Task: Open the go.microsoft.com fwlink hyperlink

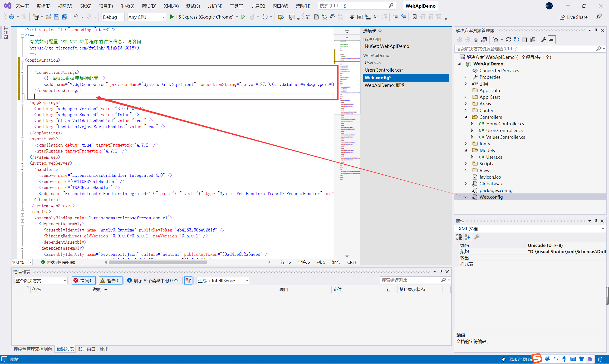Action: [84, 48]
